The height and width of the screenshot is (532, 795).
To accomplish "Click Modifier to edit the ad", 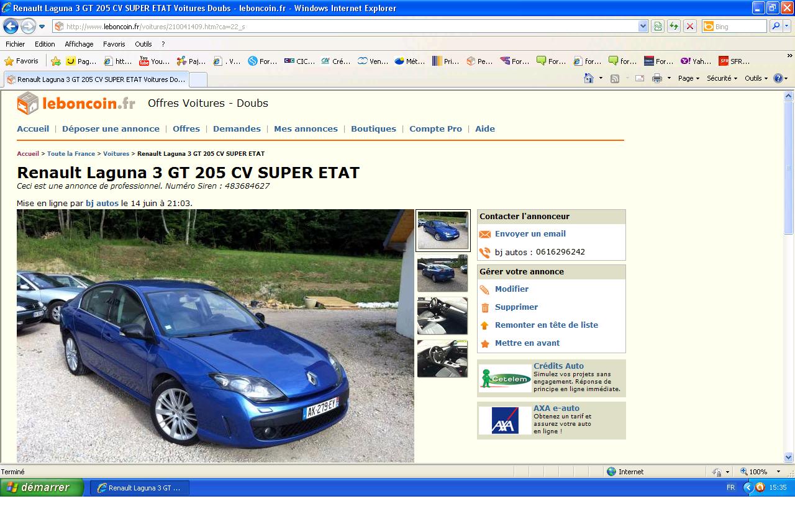I will click(512, 289).
